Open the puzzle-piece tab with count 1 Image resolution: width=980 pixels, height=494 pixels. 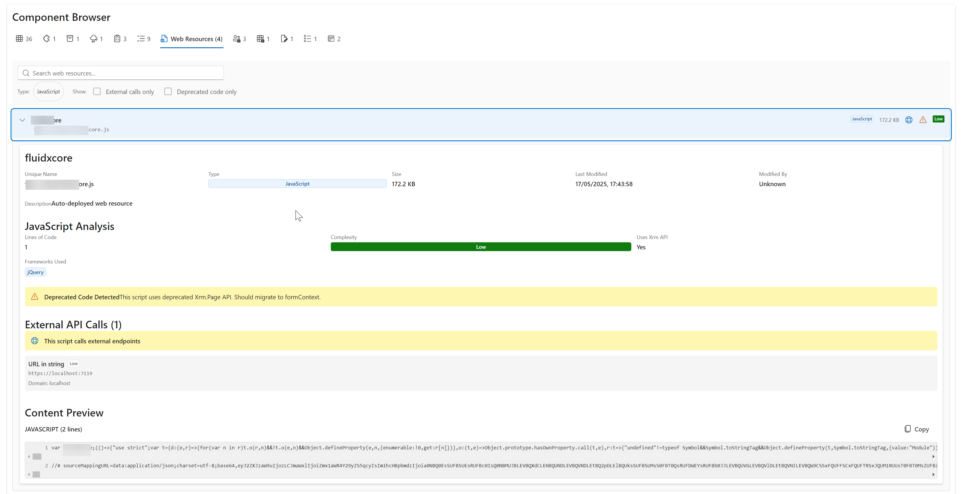click(x=49, y=39)
